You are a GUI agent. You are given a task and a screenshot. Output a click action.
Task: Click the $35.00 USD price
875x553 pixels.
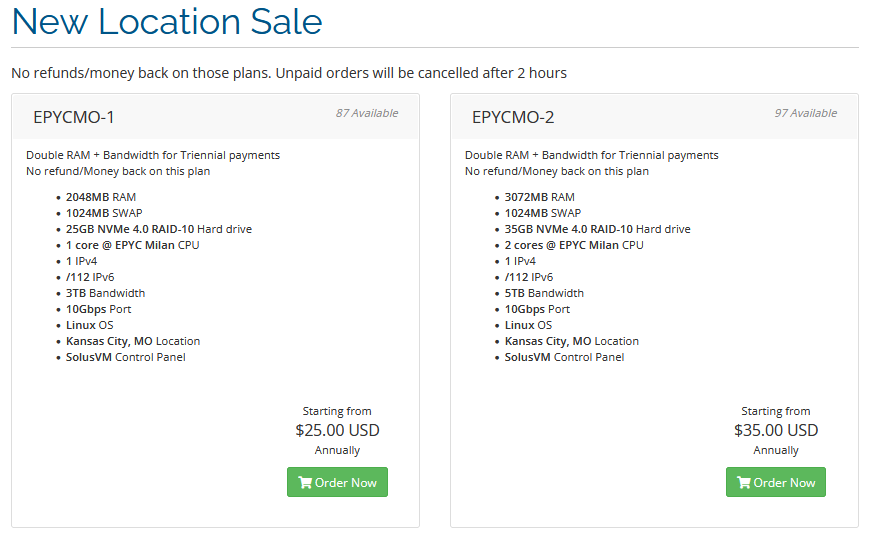776,431
